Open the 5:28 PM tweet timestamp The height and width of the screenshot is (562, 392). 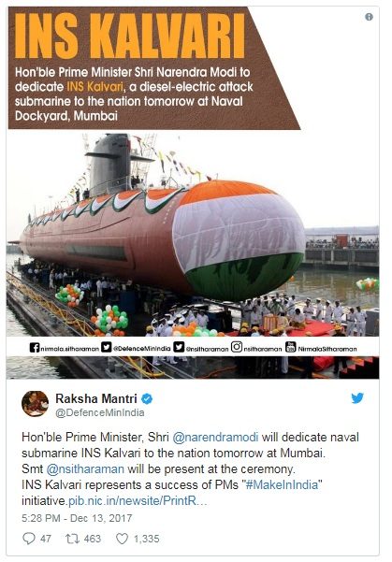77,518
